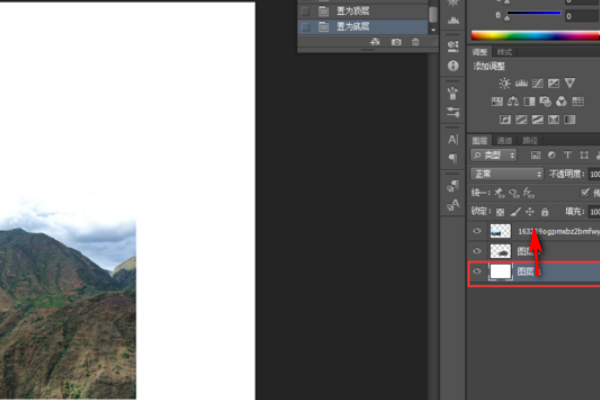Click the trash icon in History panel
The image size is (600, 400).
[416, 42]
